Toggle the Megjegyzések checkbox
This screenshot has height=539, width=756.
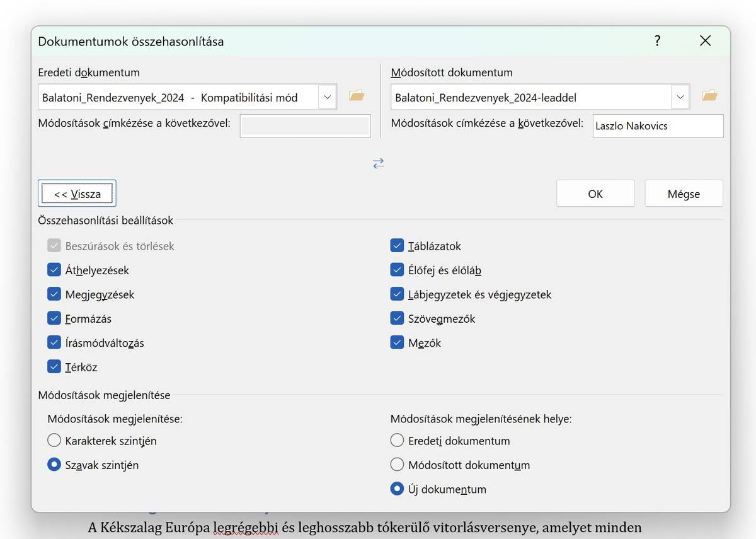pyautogui.click(x=54, y=294)
